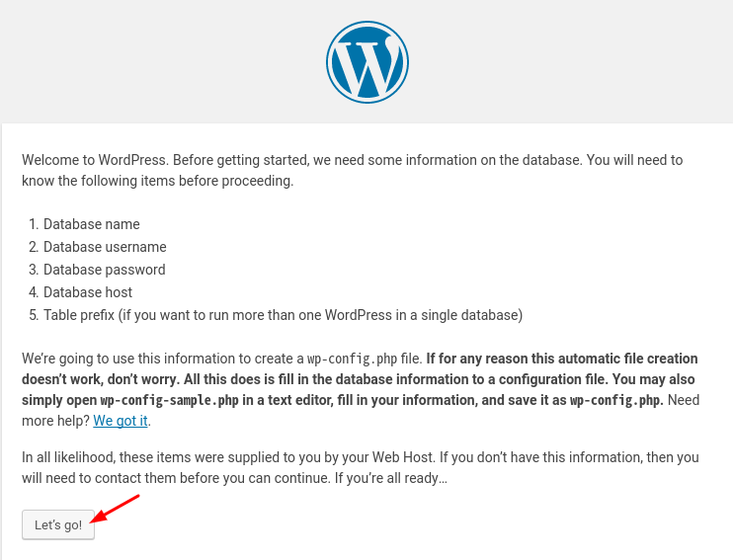Click the "Web Host" words in last paragraph
733x560 pixels.
click(402, 457)
